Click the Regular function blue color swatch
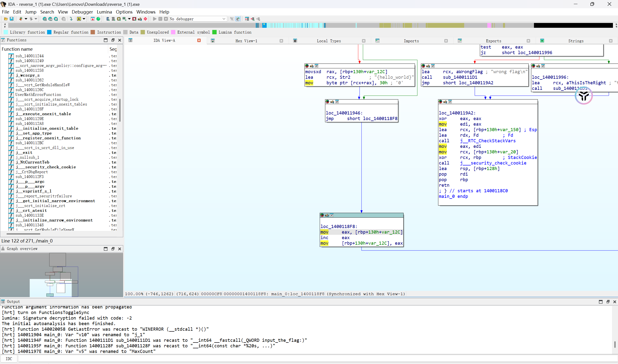Viewport: 618px width, 364px height. pyautogui.click(x=49, y=32)
